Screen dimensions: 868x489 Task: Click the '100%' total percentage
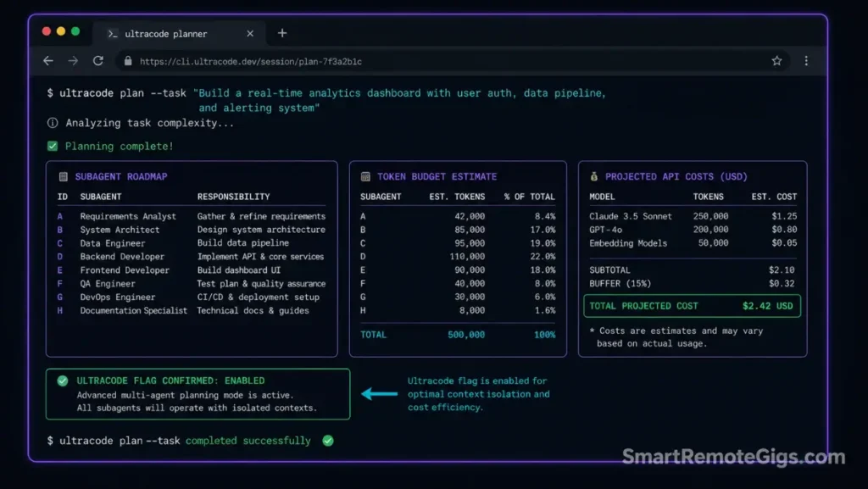pyautogui.click(x=545, y=335)
